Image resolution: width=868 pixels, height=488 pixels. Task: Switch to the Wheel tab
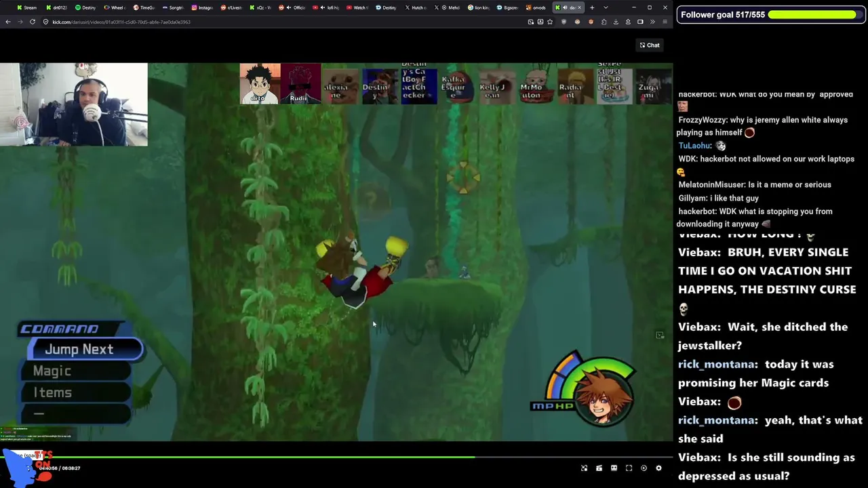click(x=114, y=7)
